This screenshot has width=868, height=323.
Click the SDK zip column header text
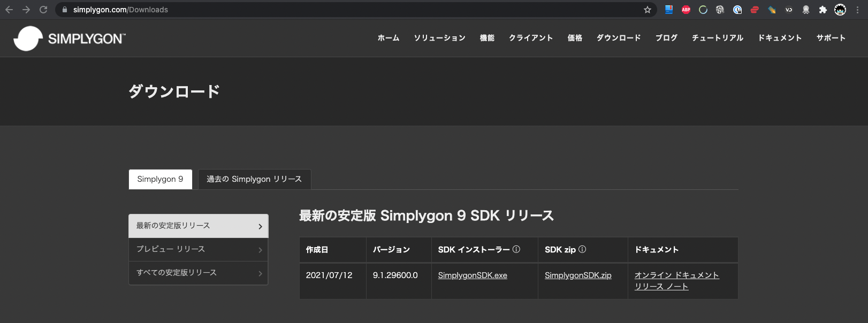(560, 250)
